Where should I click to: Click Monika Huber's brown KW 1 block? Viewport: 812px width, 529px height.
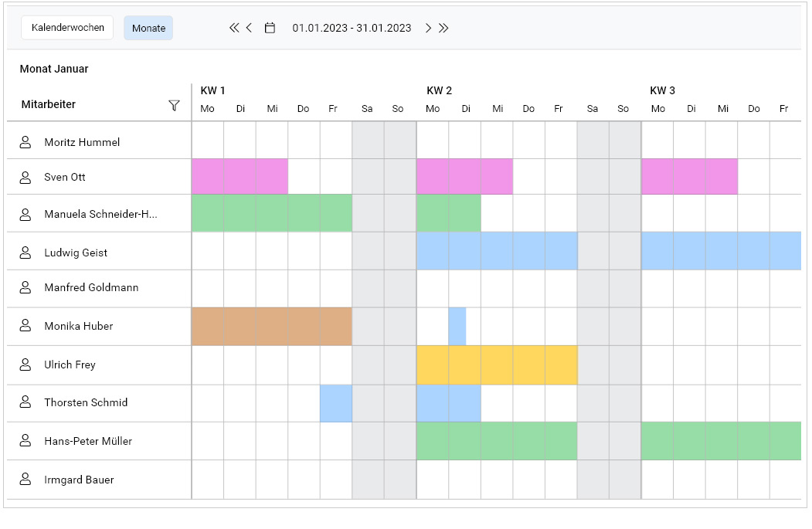coord(271,326)
